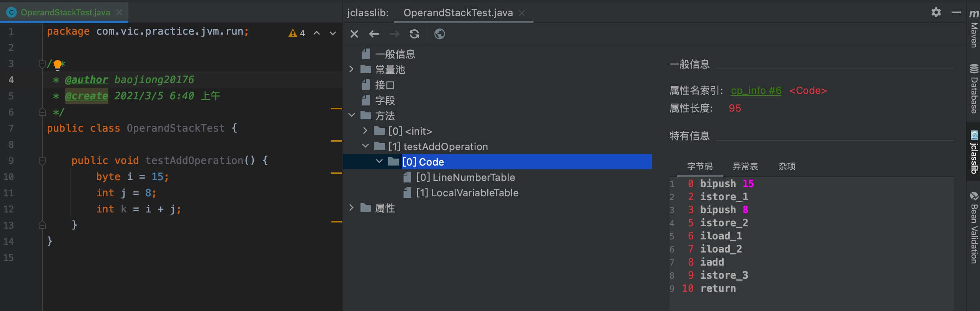
Task: Jump to next highlighted error arrow
Action: click(333, 33)
